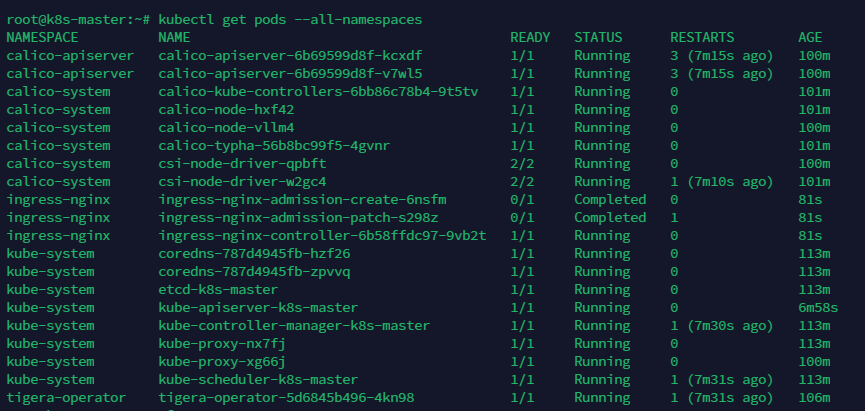Select pod name ingress-nginx-admission-create-6nsfm
The image size is (865, 411).
tap(302, 200)
